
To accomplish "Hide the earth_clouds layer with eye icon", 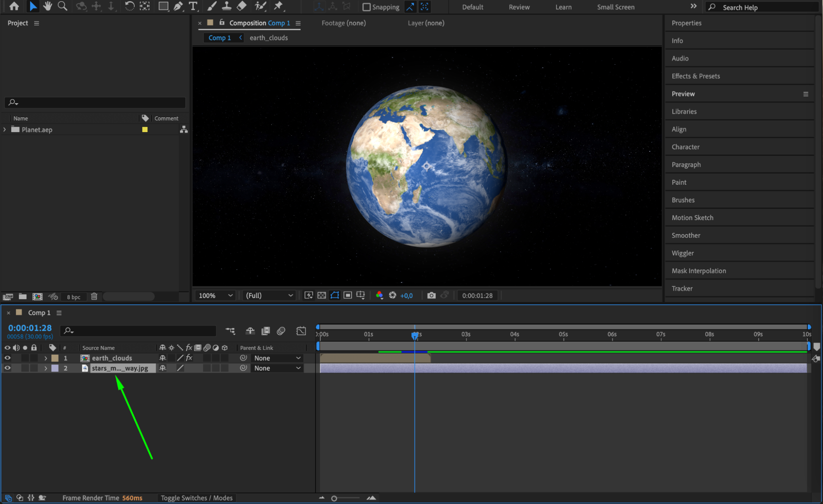I will [x=7, y=358].
